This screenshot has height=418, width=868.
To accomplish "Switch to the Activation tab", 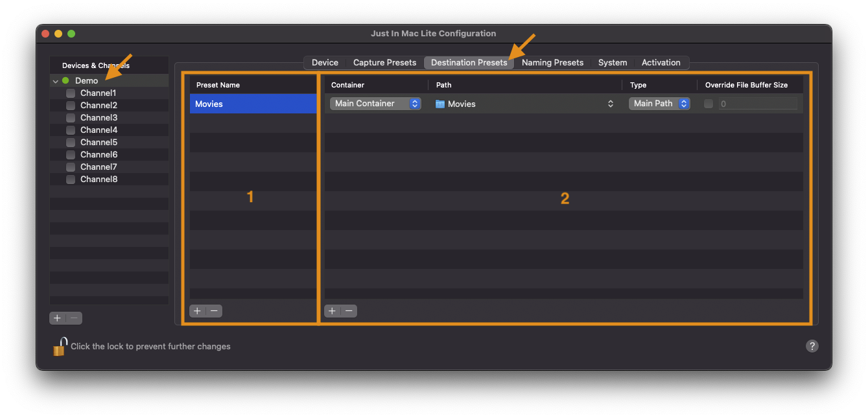I will click(x=661, y=63).
